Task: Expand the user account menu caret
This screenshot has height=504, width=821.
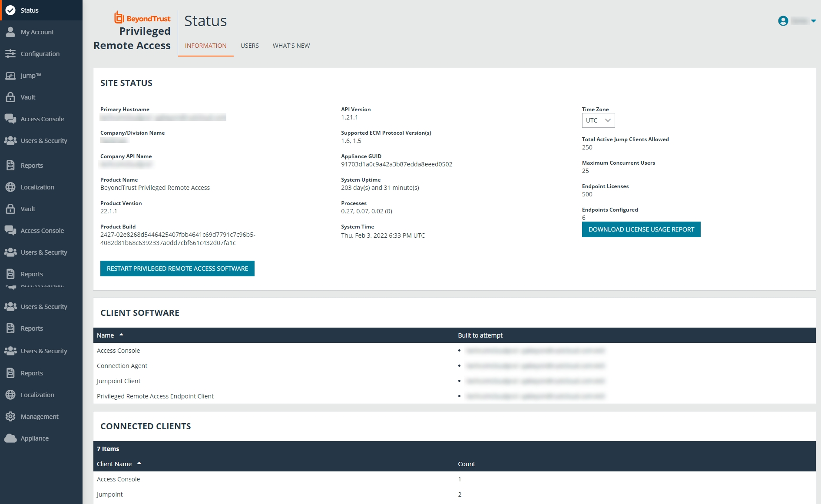Action: click(813, 21)
